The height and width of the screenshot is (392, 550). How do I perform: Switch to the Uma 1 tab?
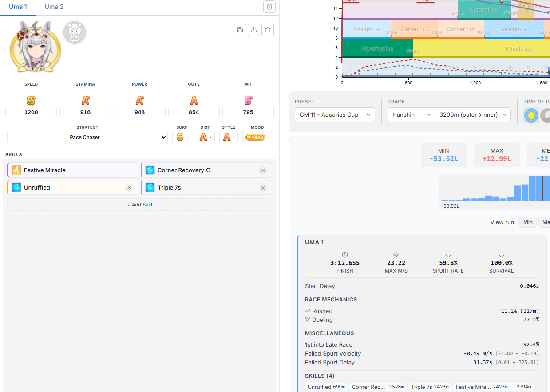pyautogui.click(x=18, y=7)
